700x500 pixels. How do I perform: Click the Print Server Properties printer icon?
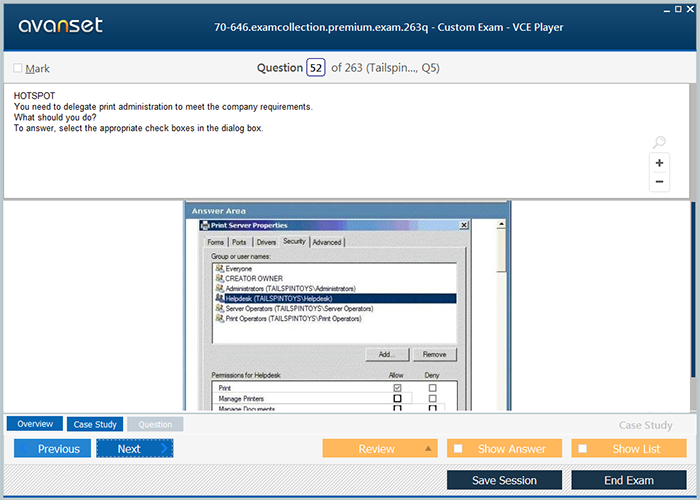click(x=205, y=225)
